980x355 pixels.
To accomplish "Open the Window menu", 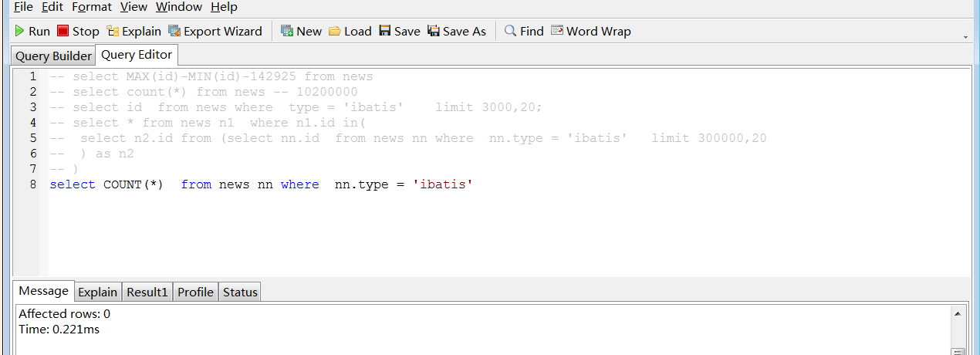I will coord(179,7).
